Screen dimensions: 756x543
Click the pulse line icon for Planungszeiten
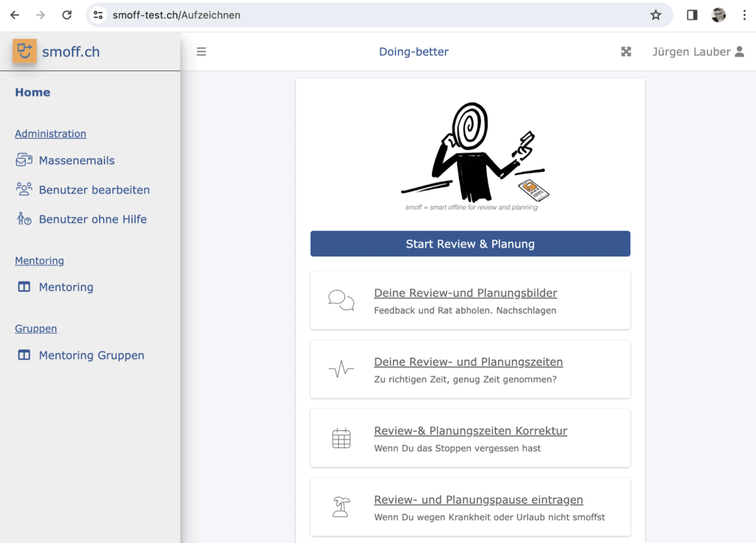click(x=341, y=369)
